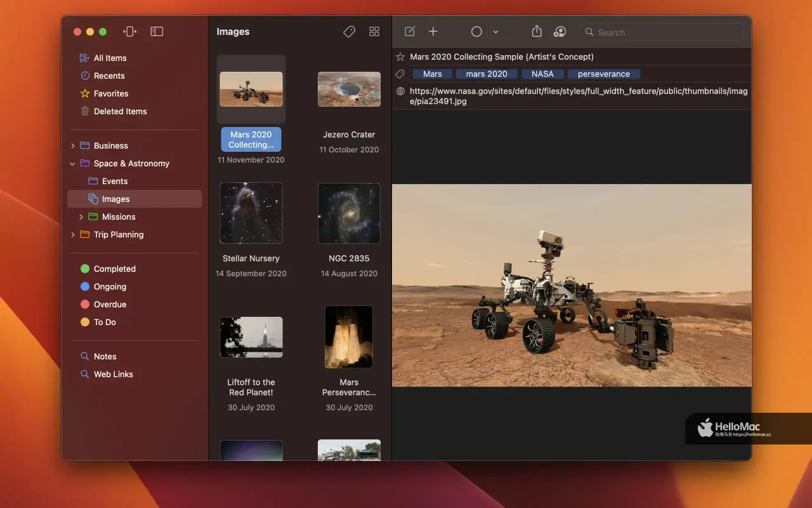
Task: Toggle the favorite star beside item title
Action: 400,57
